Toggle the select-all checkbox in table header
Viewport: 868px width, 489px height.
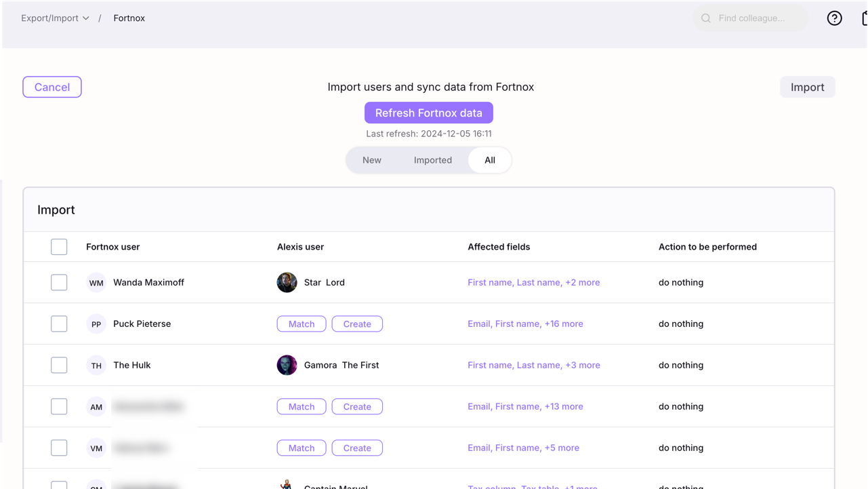pos(59,247)
